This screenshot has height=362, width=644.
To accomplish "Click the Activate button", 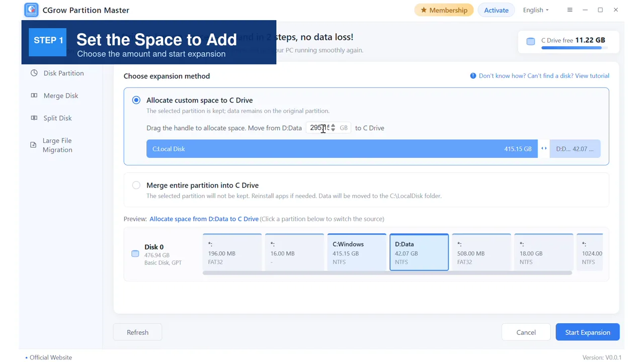I will [x=496, y=10].
